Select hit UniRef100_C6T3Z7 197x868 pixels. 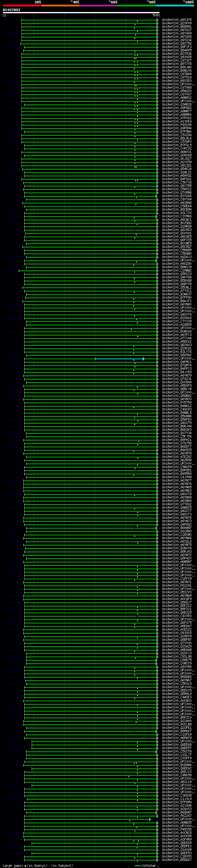[177, 61]
